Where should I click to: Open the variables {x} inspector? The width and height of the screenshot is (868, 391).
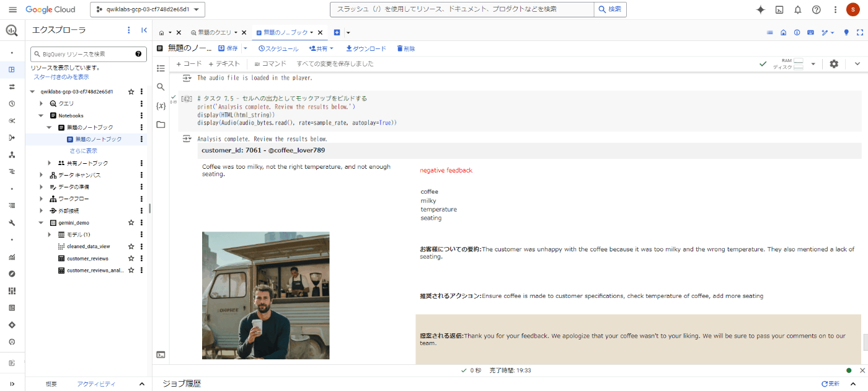click(161, 106)
